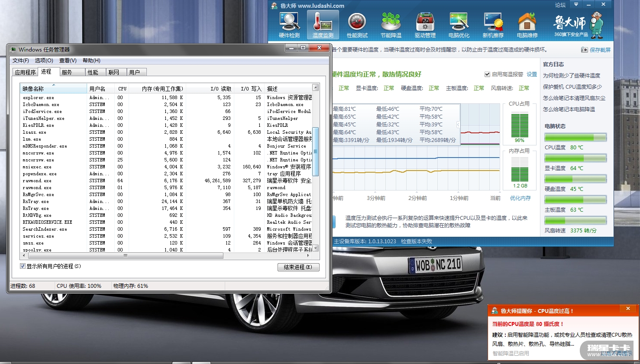This screenshot has width=640, height=364.
Task: Open article 怎么给笔记本清理风扇灰尘
Action: click(574, 98)
